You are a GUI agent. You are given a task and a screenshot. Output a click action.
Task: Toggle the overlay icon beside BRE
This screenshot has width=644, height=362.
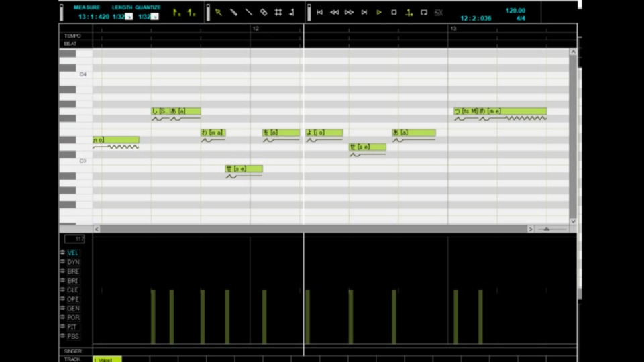[63, 271]
